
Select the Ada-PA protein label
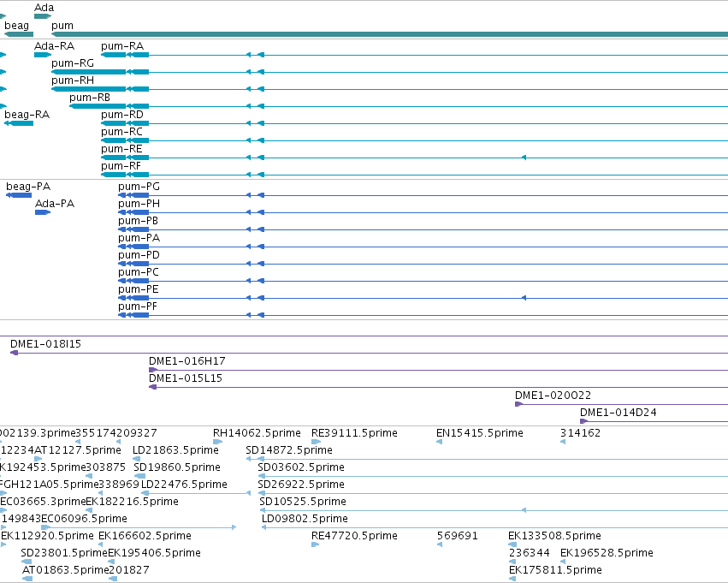[55, 204]
